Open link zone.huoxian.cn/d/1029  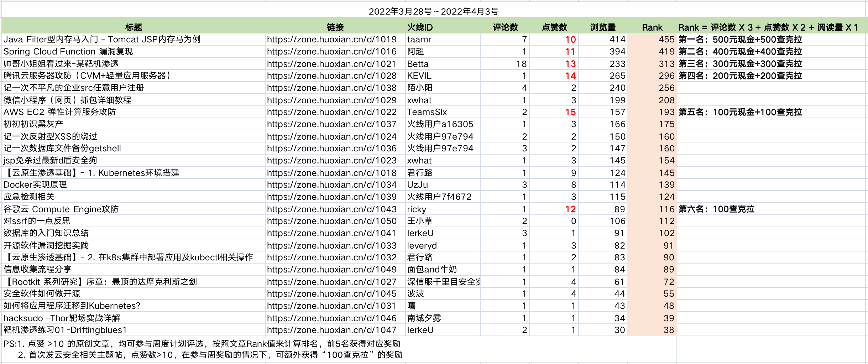click(x=332, y=100)
